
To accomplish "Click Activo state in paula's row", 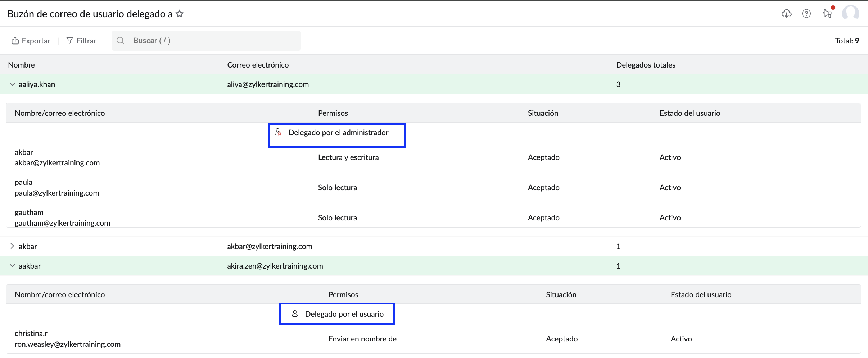I will [670, 188].
